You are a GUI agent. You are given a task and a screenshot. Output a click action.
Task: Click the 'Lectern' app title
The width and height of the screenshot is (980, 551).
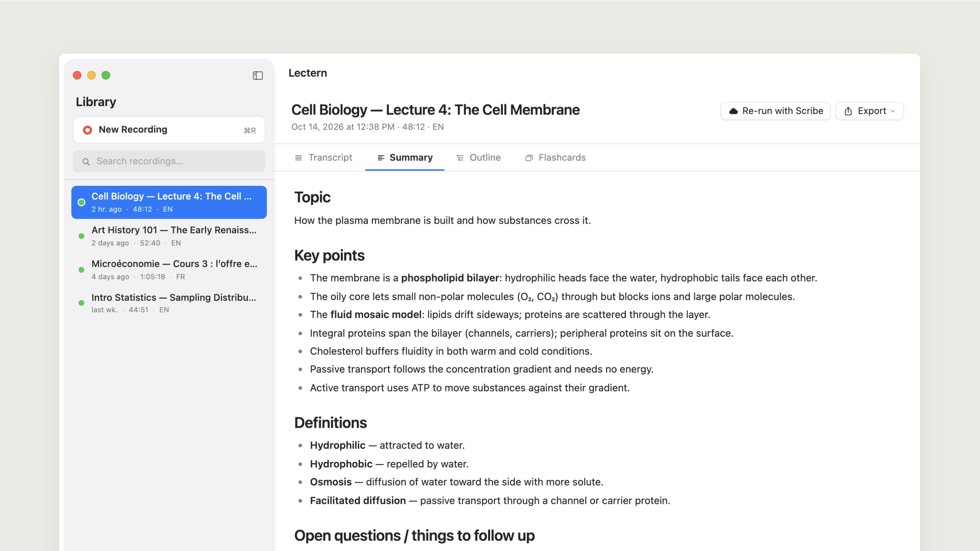[x=307, y=73]
